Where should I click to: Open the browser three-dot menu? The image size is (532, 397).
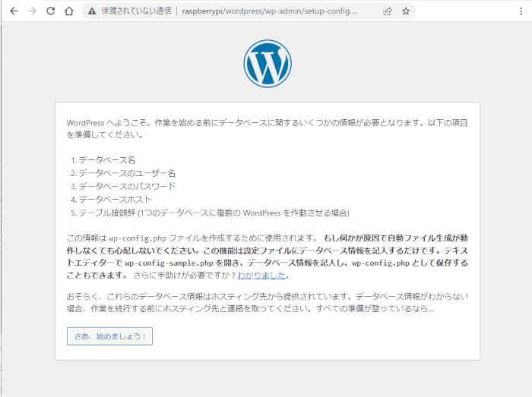[x=522, y=11]
